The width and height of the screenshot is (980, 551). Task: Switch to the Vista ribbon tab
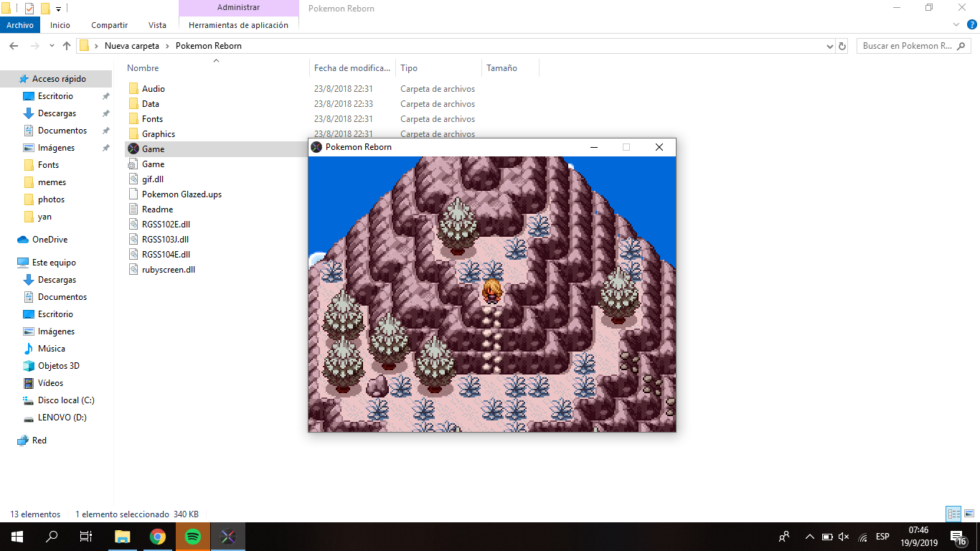coord(157,25)
